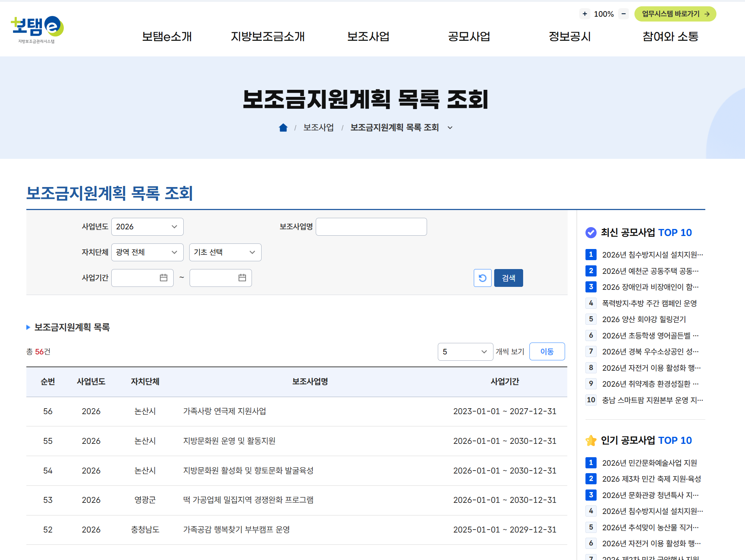The width and height of the screenshot is (745, 560).
Task: Open the 보조사업 menu in the top navigation
Action: [x=368, y=36]
